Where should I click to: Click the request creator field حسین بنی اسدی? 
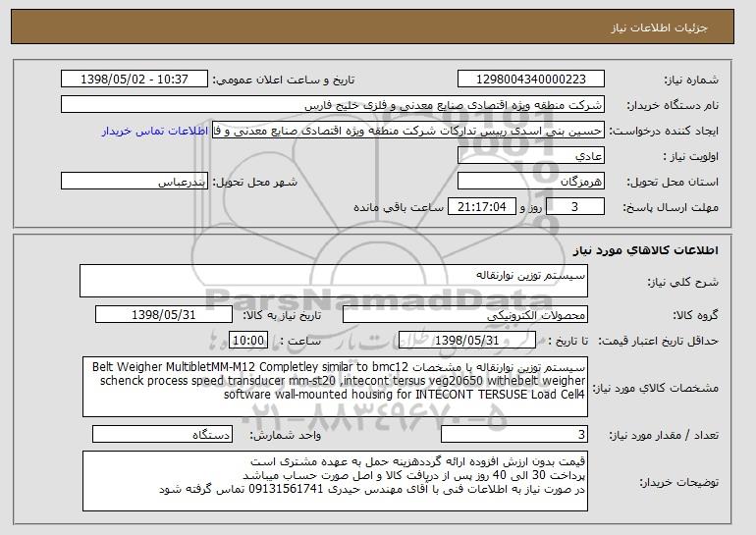408,131
